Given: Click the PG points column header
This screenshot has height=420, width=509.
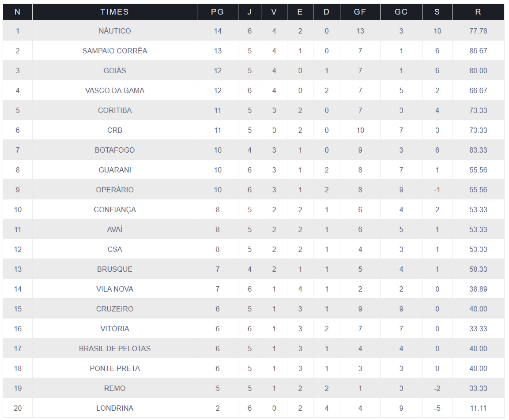Looking at the screenshot, I should coord(218,12).
